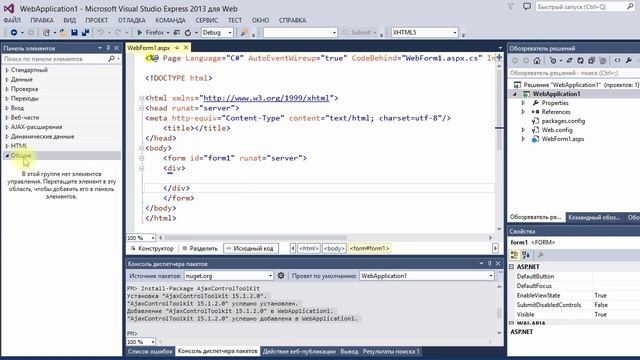Expand the AJAX-расширения toolbox group
The height and width of the screenshot is (360, 640).
coord(7,127)
